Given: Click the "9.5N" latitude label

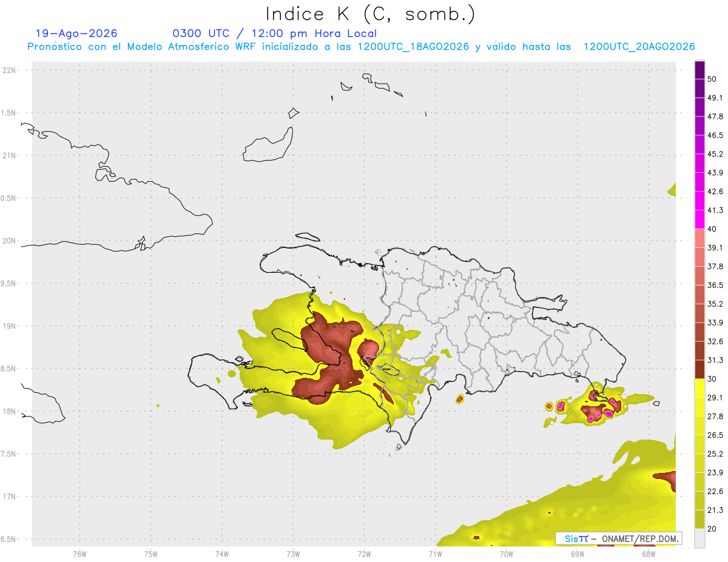Looking at the screenshot, I should [9, 284].
